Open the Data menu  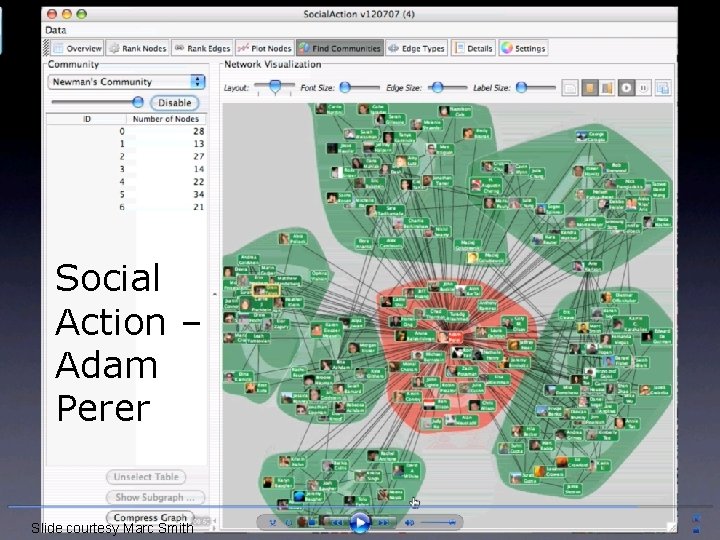pyautogui.click(x=56, y=30)
